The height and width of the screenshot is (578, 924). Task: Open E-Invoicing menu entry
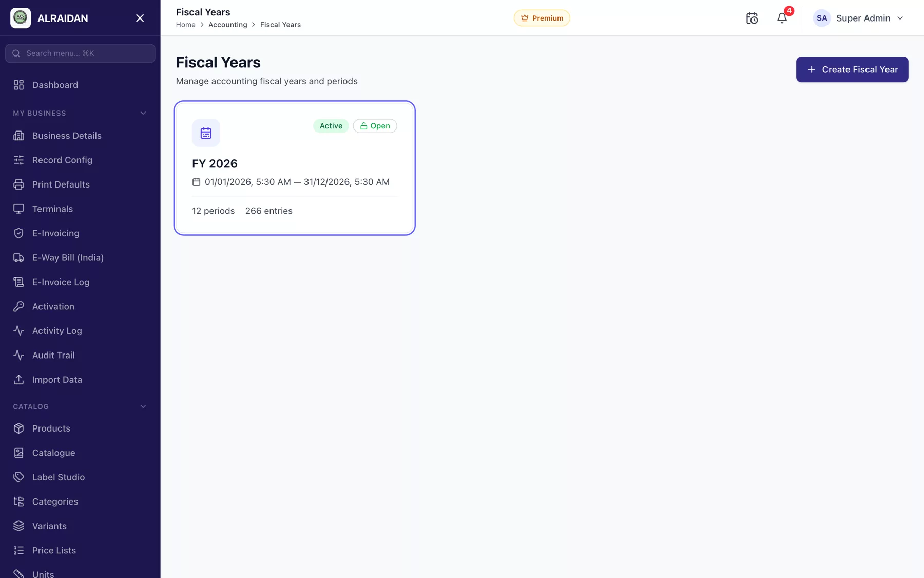pyautogui.click(x=80, y=233)
